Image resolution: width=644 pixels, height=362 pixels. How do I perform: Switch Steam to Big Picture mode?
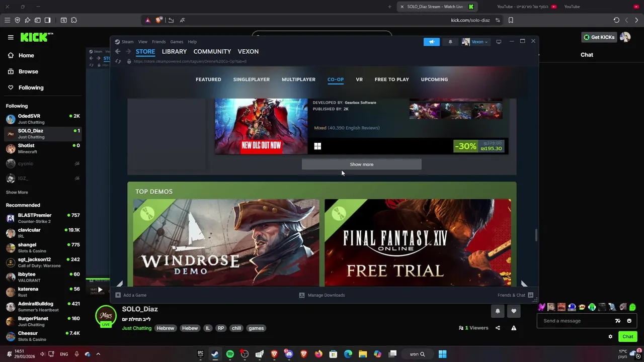[499, 42]
